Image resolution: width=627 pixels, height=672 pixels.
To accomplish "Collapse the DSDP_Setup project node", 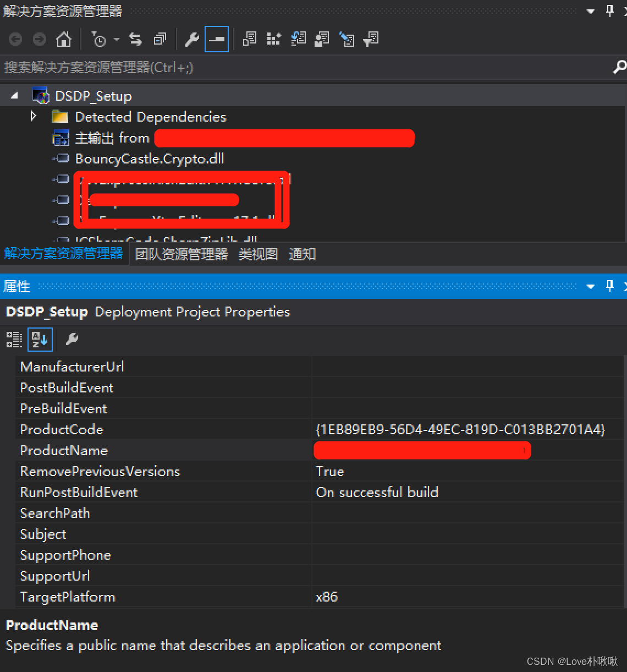I will tap(15, 96).
